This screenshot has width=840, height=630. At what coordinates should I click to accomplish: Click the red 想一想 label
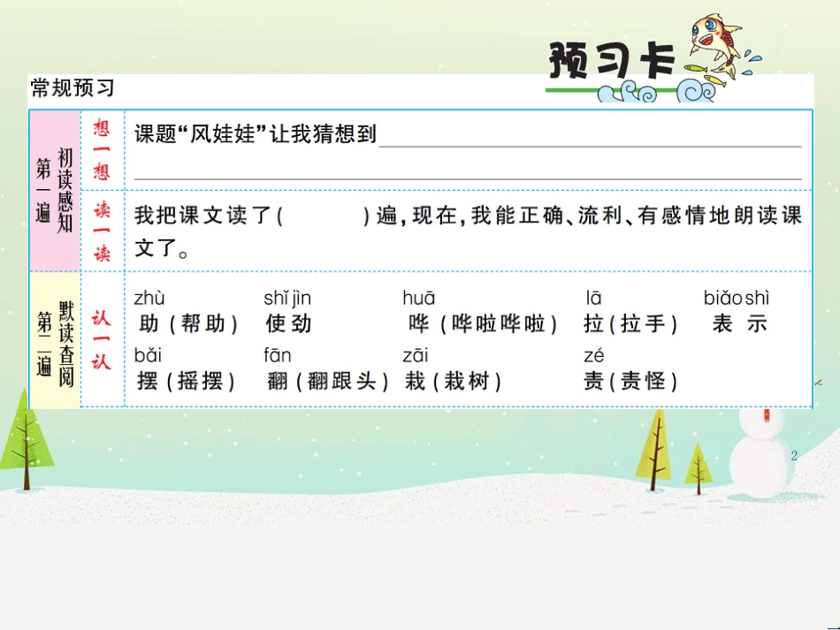pos(102,150)
